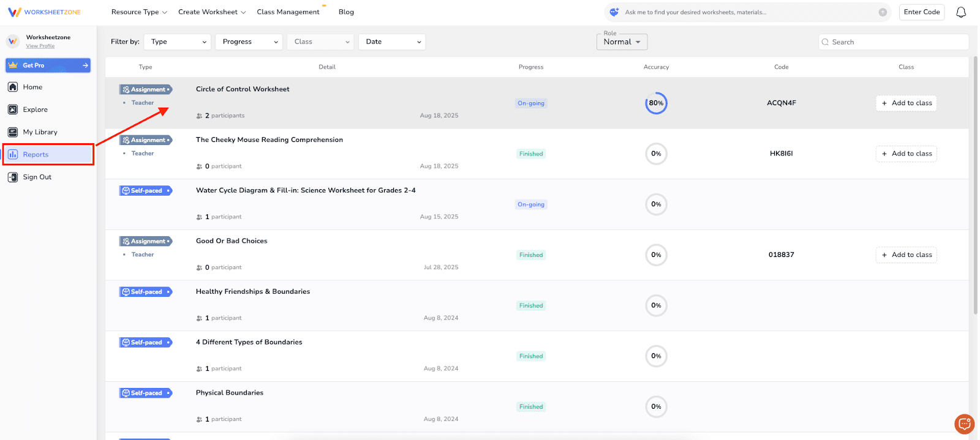This screenshot has height=440, width=980.
Task: Click 0% accuracy ring for The Cheeky Mouse
Action: pyautogui.click(x=656, y=154)
